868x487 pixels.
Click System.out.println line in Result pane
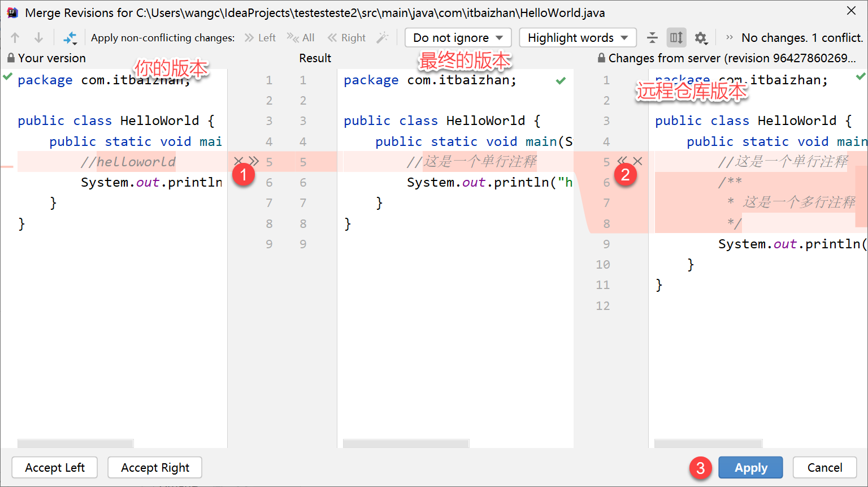(x=490, y=182)
